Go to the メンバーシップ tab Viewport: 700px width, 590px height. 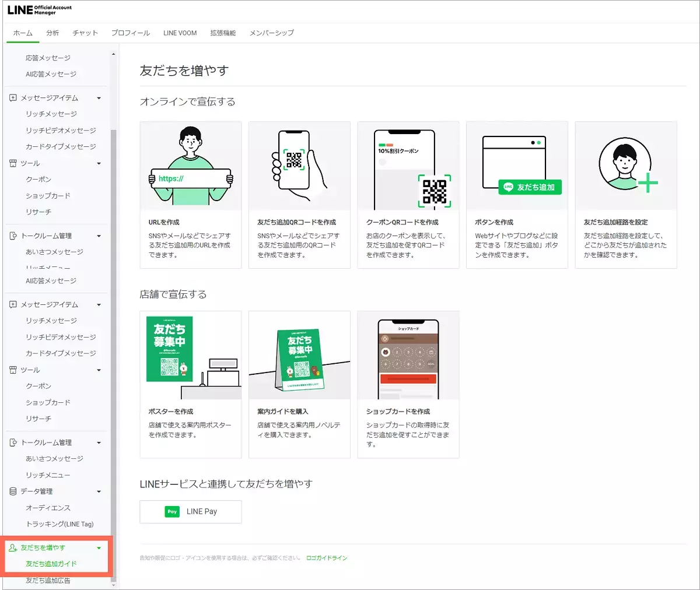271,33
